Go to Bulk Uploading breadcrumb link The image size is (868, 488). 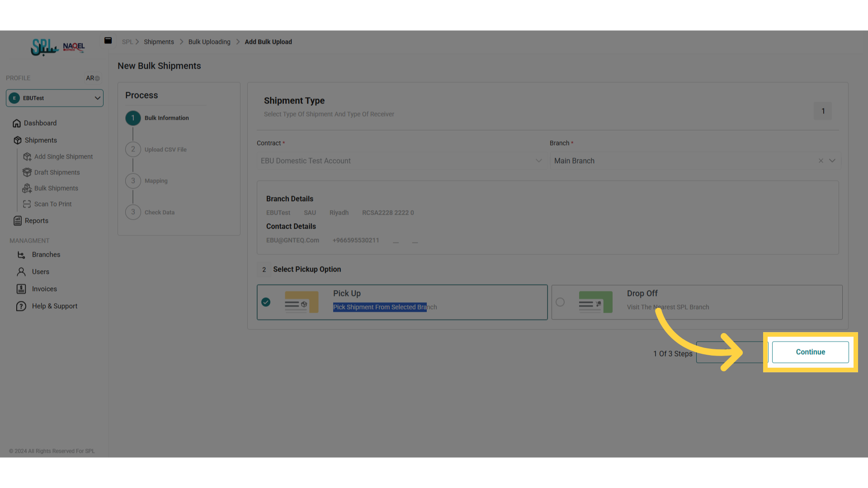(x=209, y=42)
